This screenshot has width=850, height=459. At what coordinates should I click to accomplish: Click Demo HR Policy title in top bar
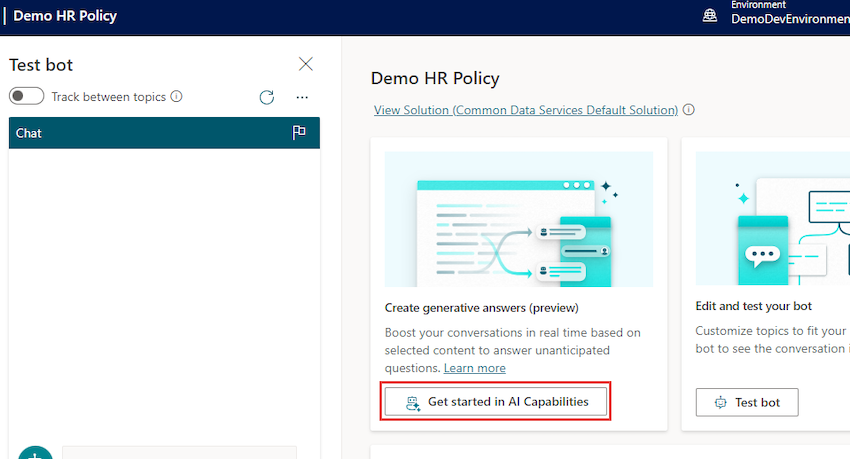65,16
